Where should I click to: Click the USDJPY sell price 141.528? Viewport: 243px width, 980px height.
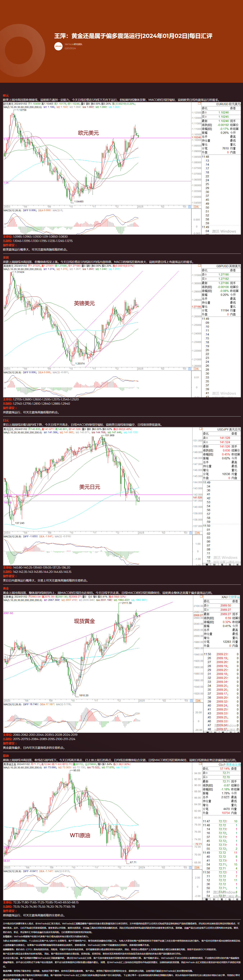point(225,438)
